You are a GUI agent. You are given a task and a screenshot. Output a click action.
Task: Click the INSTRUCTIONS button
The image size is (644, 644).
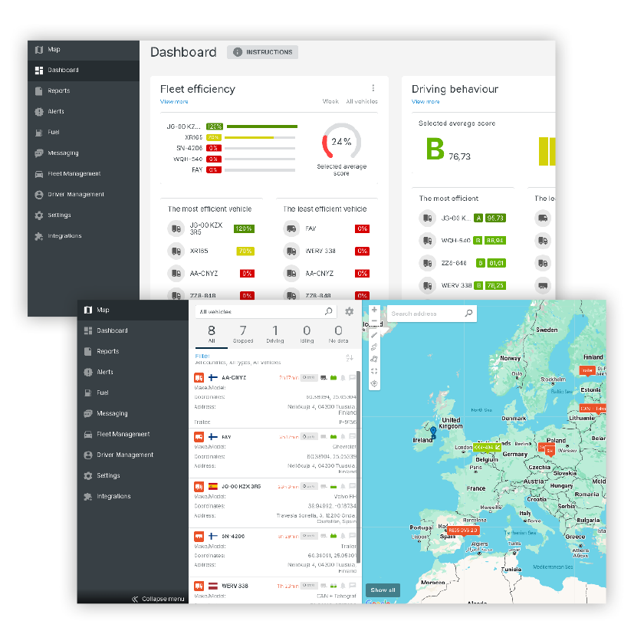(263, 52)
